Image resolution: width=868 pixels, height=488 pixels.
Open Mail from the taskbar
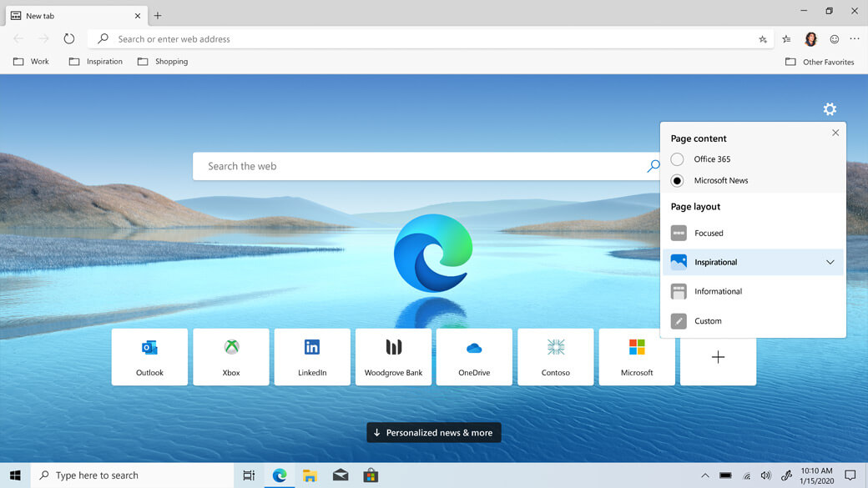341,475
